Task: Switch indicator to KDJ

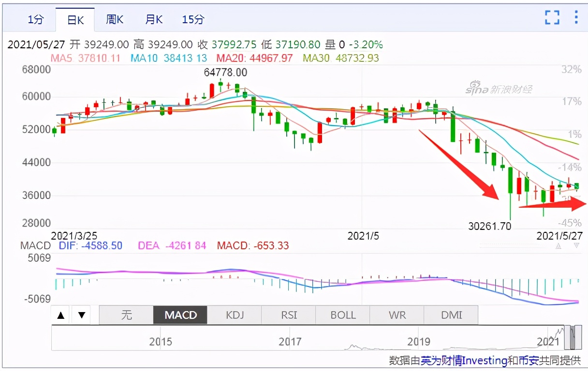Action: [235, 315]
